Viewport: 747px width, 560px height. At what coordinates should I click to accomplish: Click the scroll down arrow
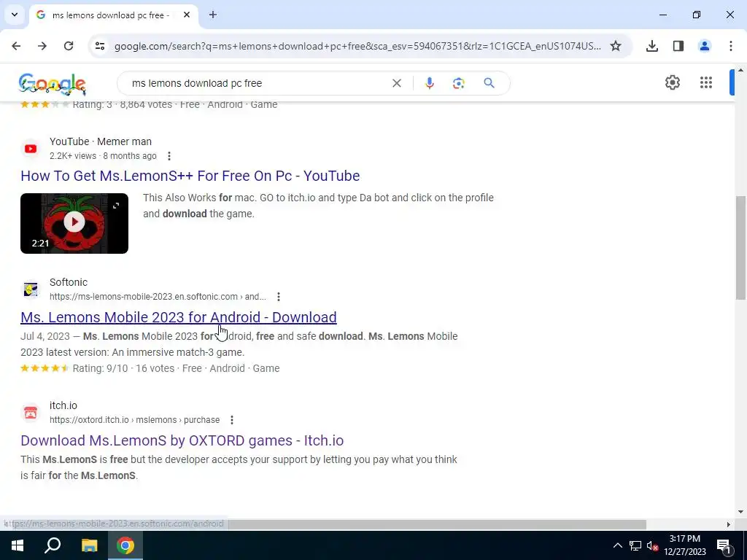pyautogui.click(x=740, y=512)
